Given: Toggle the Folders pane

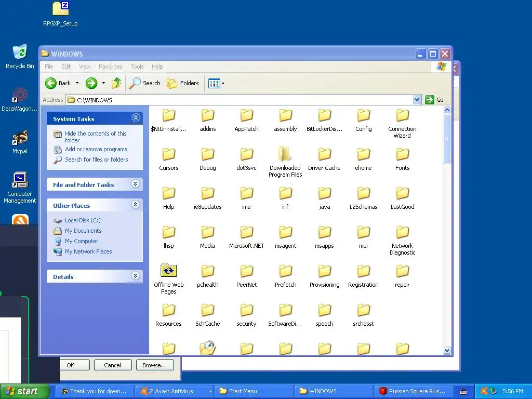Looking at the screenshot, I should tap(182, 83).
